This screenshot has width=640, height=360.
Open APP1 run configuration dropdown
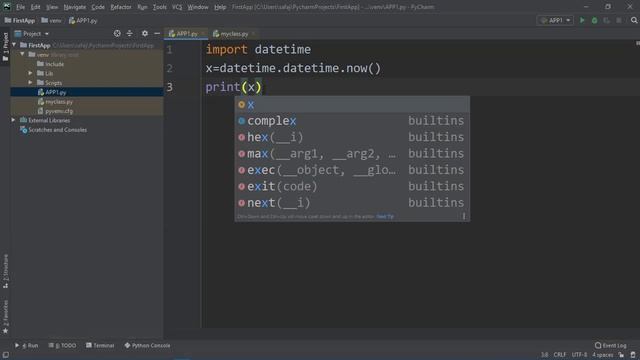click(x=555, y=20)
